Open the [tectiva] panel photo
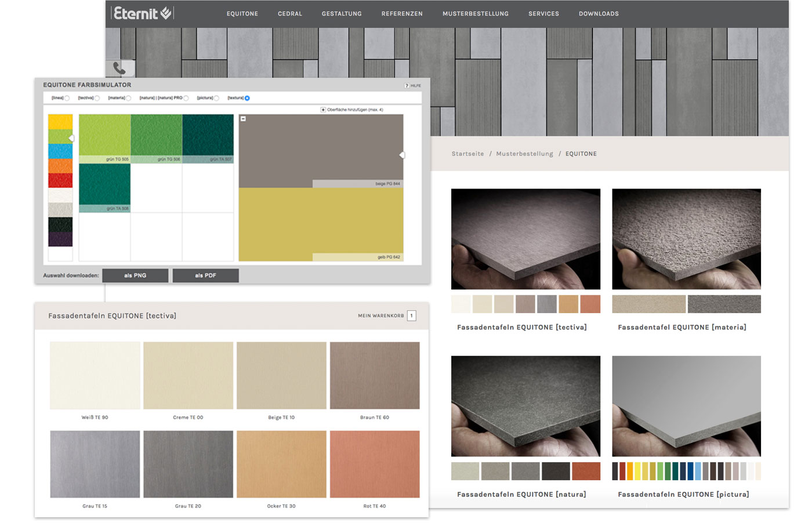Image resolution: width=812 pixels, height=526 pixels. pos(525,239)
